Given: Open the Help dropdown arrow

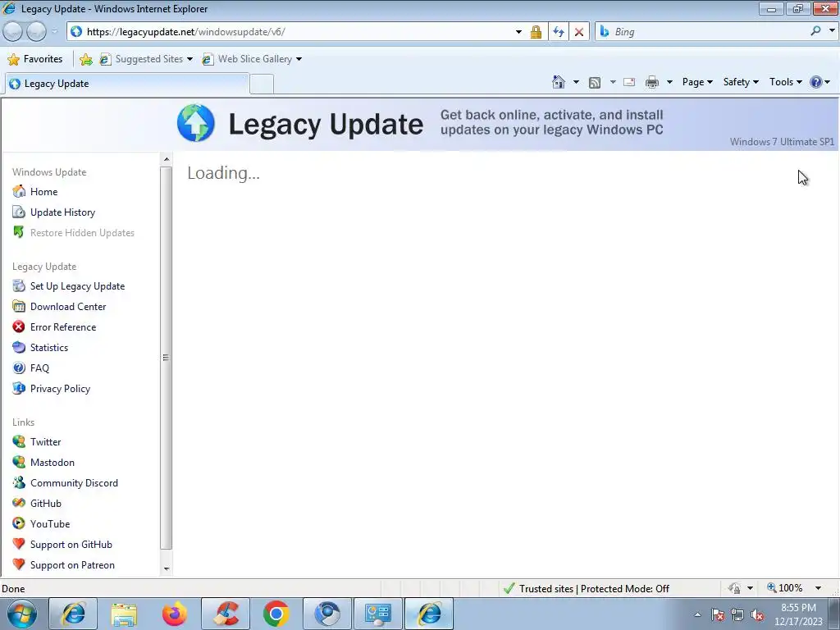Looking at the screenshot, I should tap(828, 82).
